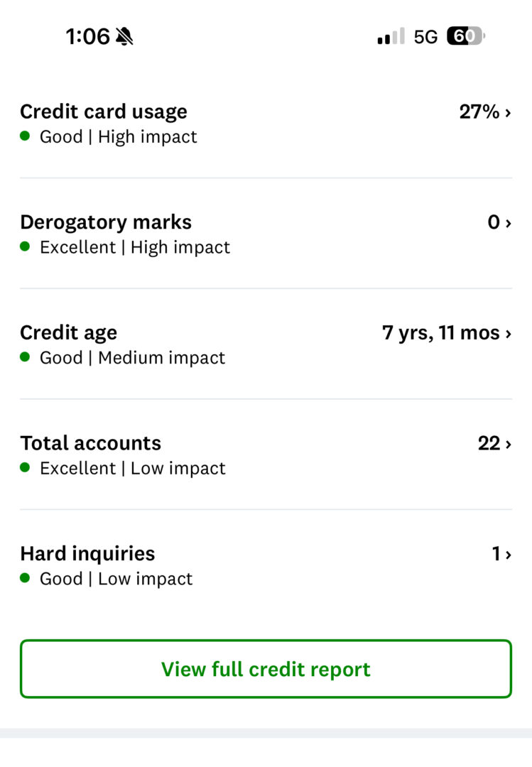The width and height of the screenshot is (532, 767).
Task: Expand Hard inquiries chevron showing 1
Action: 508,555
